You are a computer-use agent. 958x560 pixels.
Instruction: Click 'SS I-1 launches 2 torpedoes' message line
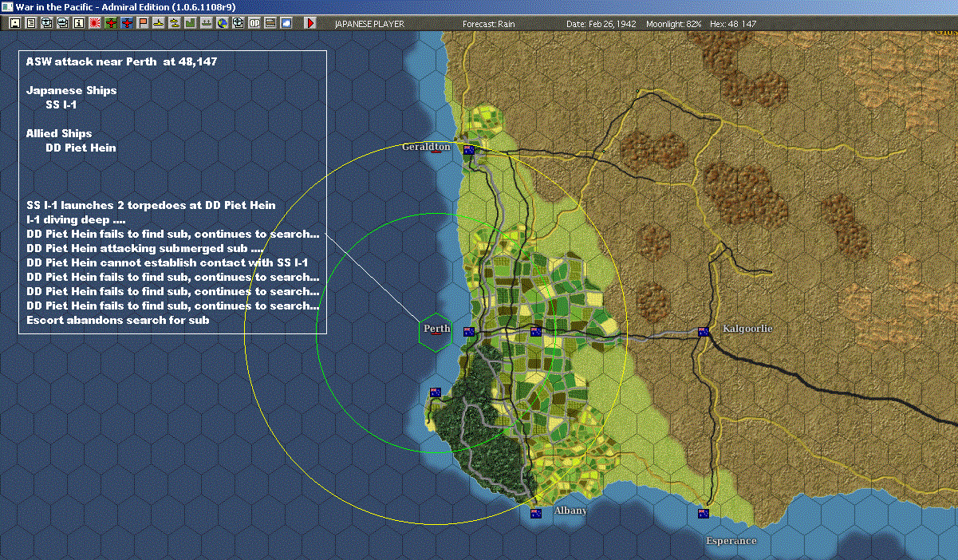151,205
